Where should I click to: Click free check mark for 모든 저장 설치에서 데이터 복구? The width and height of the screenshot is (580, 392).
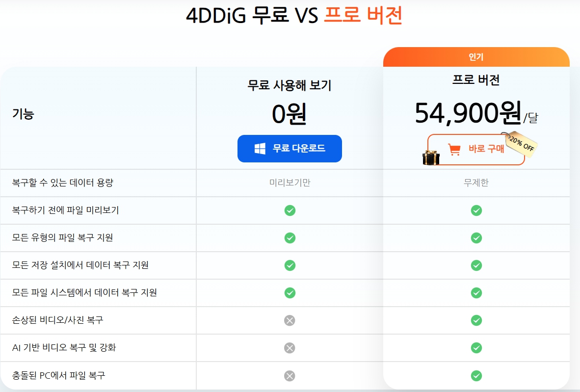(290, 265)
